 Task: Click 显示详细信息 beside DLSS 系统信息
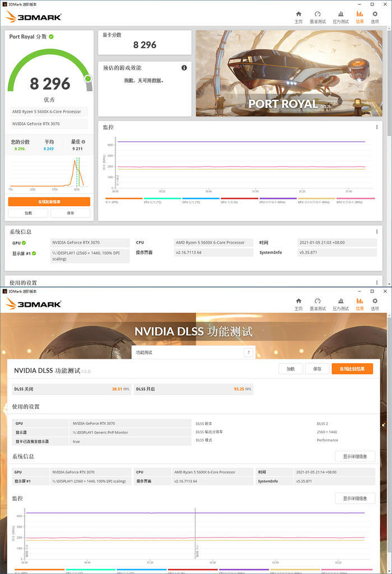click(x=354, y=456)
